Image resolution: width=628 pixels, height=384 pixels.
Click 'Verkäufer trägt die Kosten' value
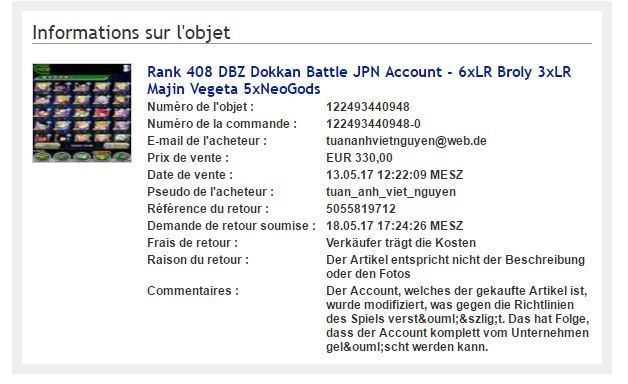pyautogui.click(x=401, y=243)
